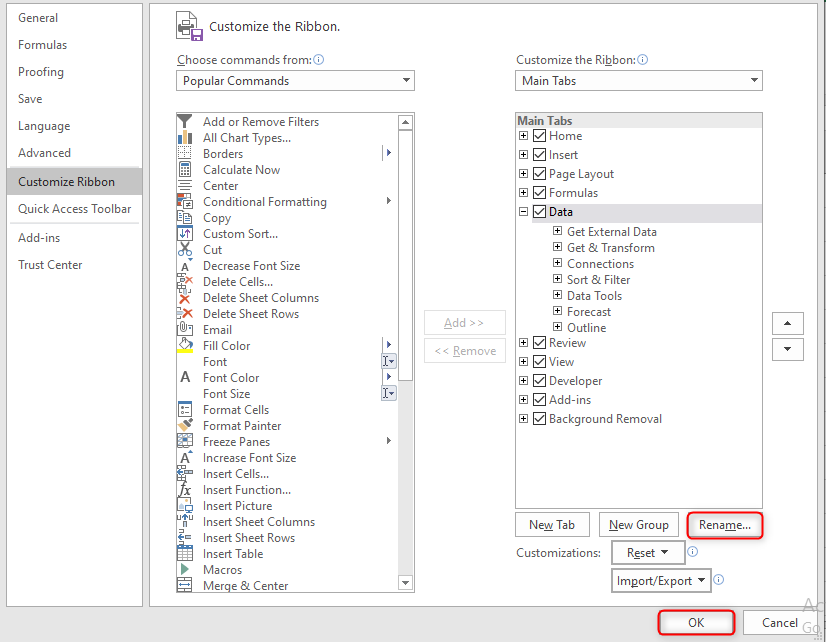Screen dimensions: 826x642
Task: Open the Trust Center section
Action: [50, 264]
